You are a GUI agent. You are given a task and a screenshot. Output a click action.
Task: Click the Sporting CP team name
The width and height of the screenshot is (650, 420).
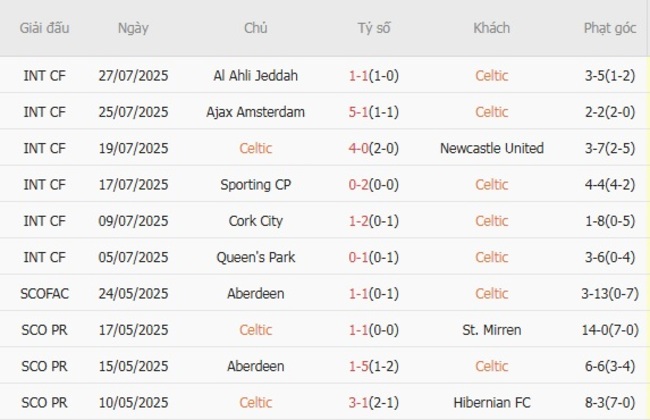[256, 184]
